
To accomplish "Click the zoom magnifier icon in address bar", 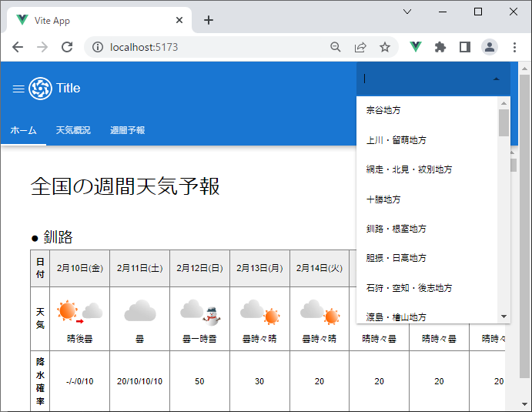I will tap(335, 47).
